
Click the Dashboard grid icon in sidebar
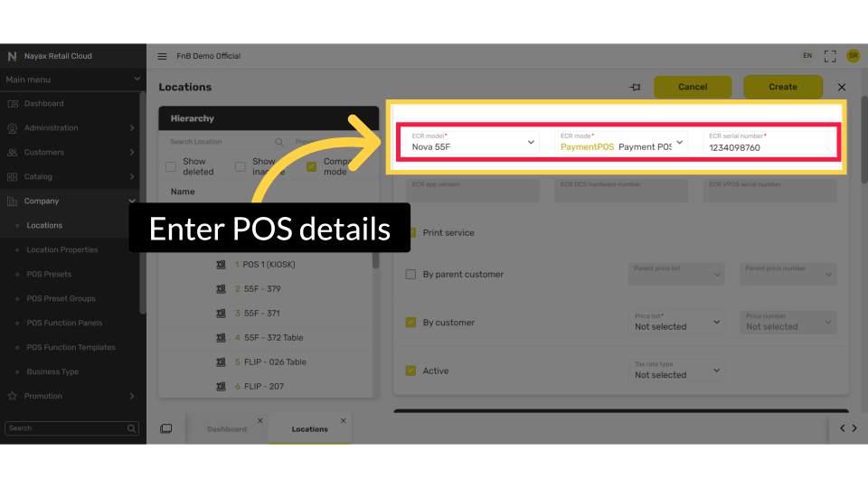pos(12,103)
